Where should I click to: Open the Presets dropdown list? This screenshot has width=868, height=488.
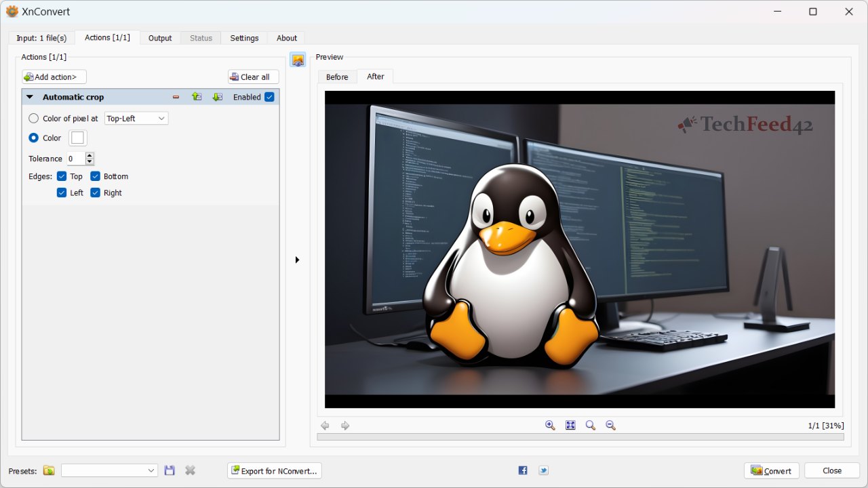(109, 470)
